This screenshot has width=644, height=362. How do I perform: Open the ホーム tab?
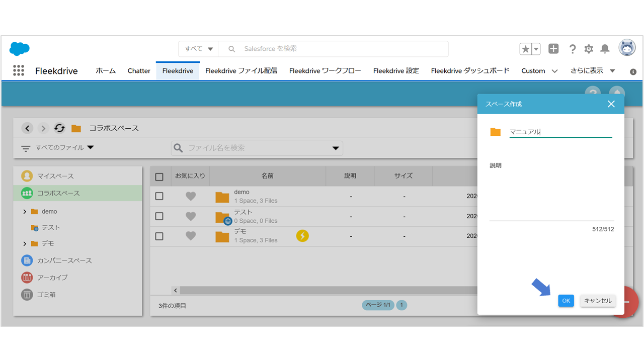106,71
